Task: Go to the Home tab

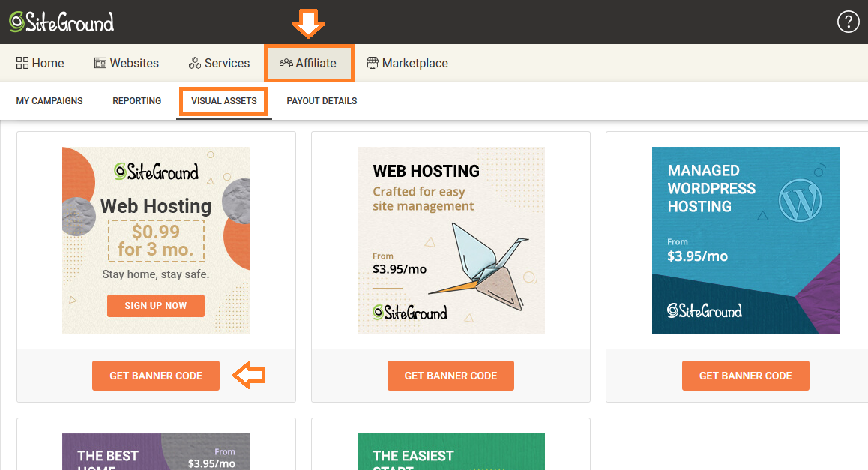Action: (40, 63)
